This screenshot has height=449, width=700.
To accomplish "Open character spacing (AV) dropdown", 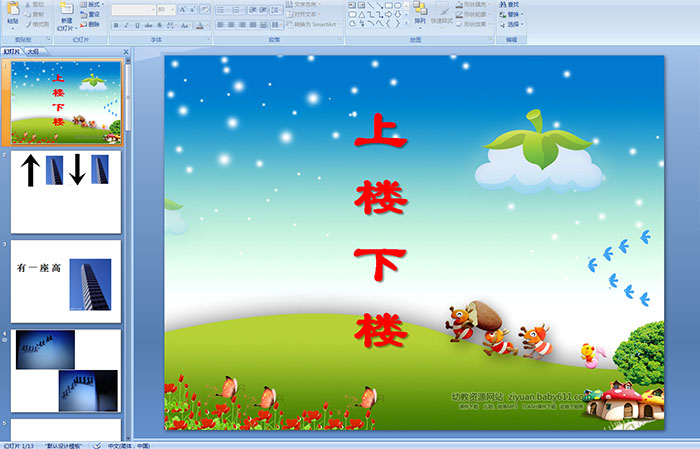I will (x=172, y=25).
